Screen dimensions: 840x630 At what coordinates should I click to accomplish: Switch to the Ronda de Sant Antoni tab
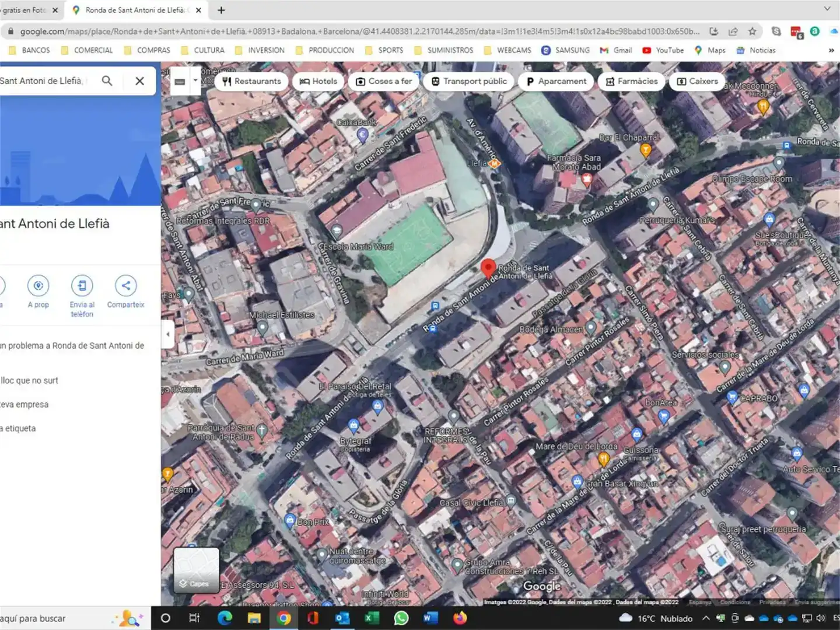[136, 10]
